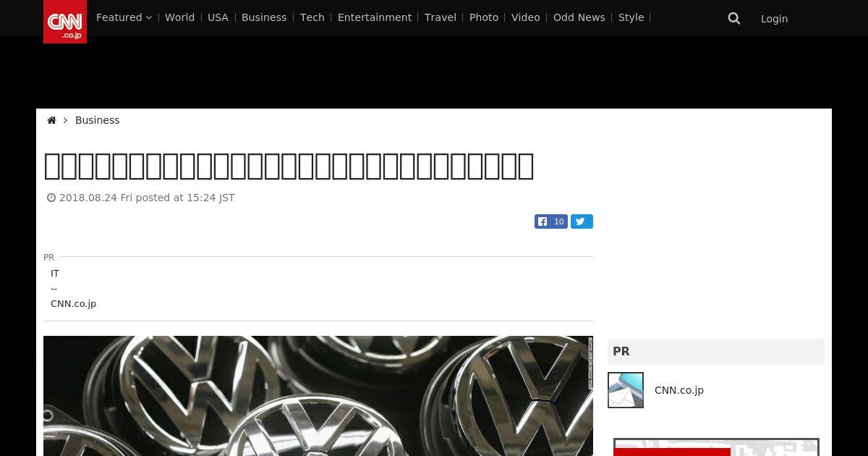Open the World section

tap(179, 17)
